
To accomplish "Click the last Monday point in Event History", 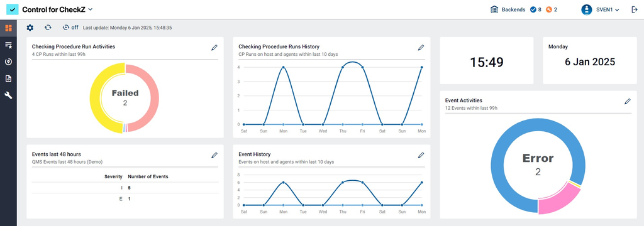I will (x=422, y=183).
